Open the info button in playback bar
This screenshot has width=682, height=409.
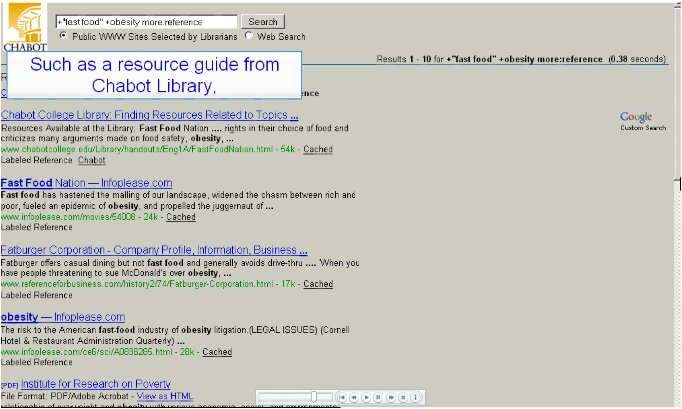415,397
